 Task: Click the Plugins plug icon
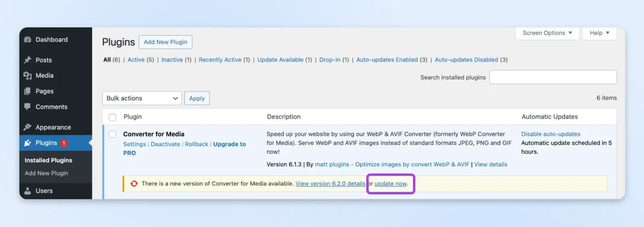click(27, 143)
